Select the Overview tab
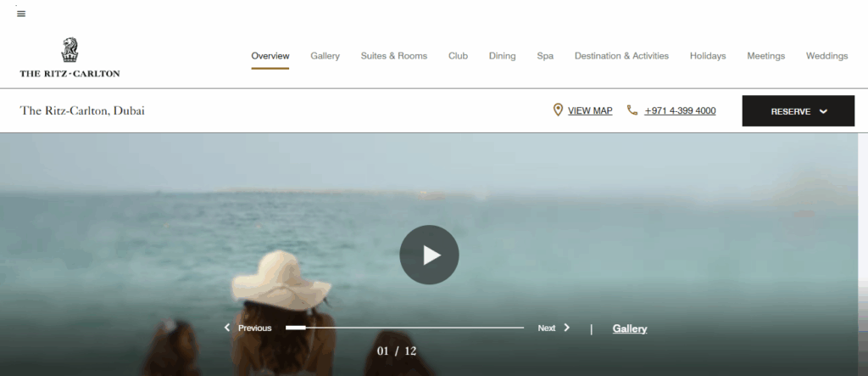Viewport: 868px width, 376px height. pos(270,56)
